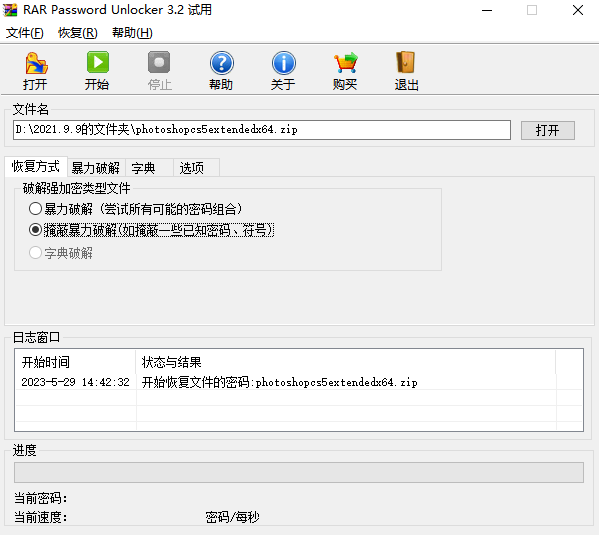Select log entry 2023-5-29 14:42:32

pyautogui.click(x=75, y=382)
